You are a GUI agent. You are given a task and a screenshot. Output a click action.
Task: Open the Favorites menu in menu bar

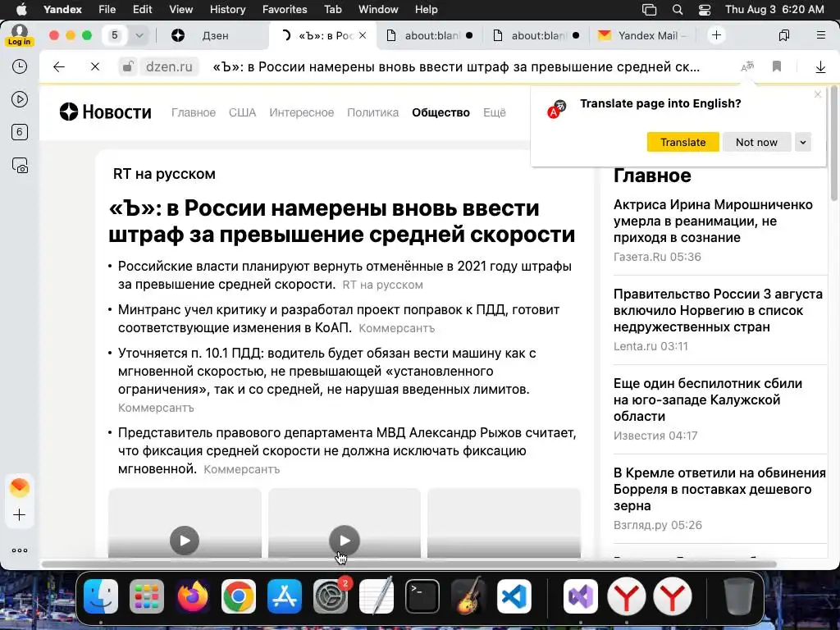point(285,10)
